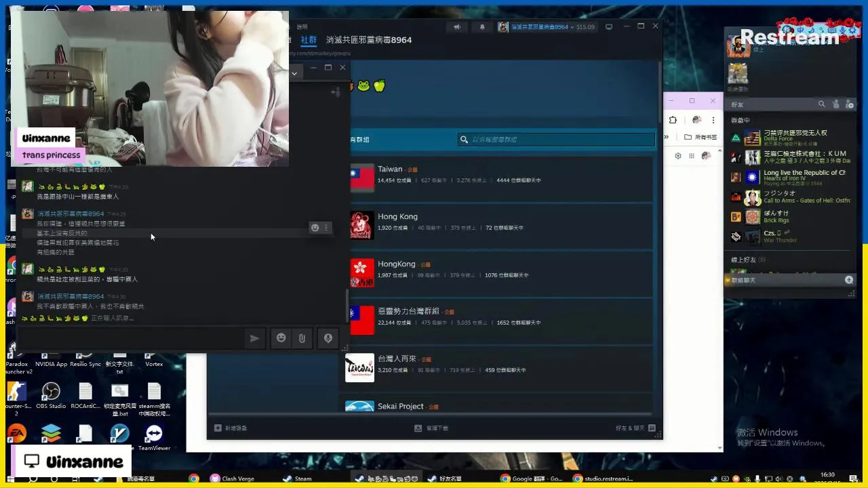Select friend playing Delta Force

(789, 138)
